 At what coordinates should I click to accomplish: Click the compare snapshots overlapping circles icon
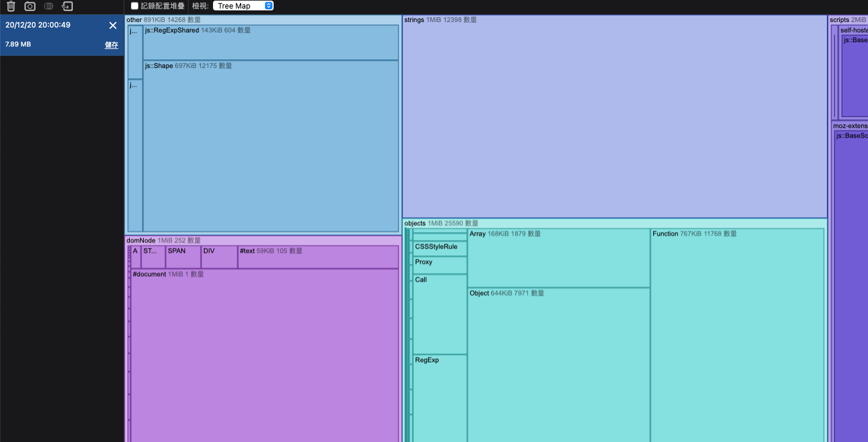48,6
